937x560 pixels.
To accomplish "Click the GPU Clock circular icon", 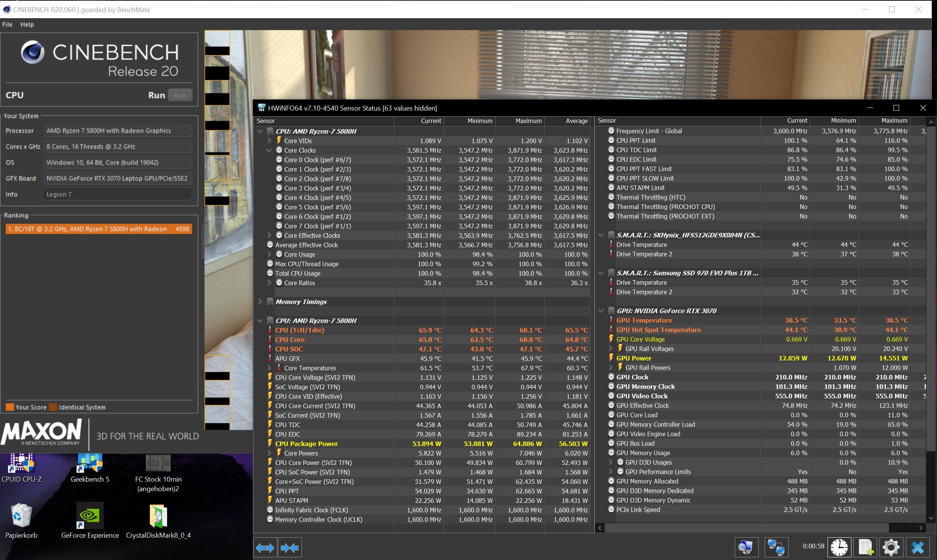I will [611, 377].
